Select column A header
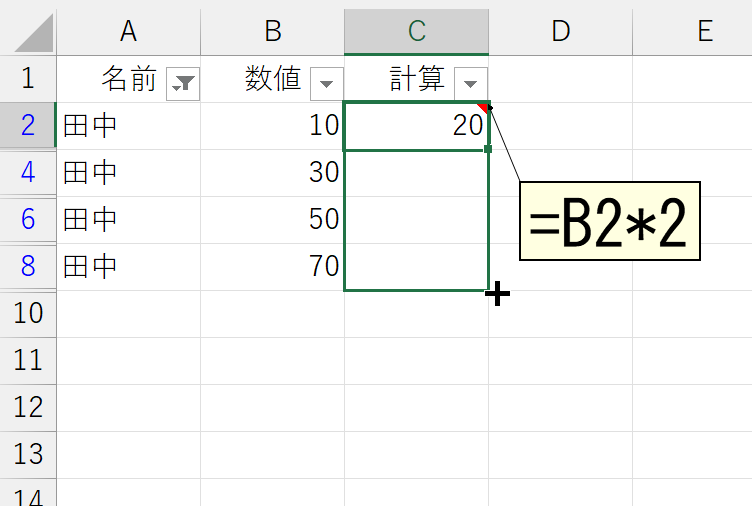 129,32
